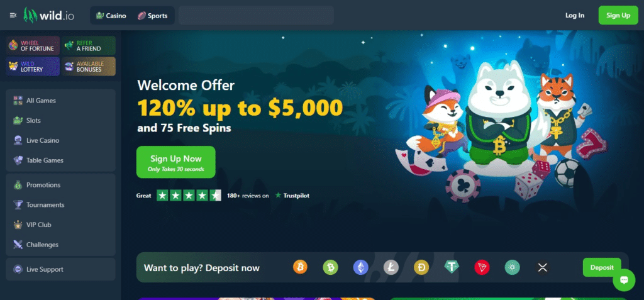The image size is (644, 300).
Task: Select the XRP coin icon
Action: point(543,267)
